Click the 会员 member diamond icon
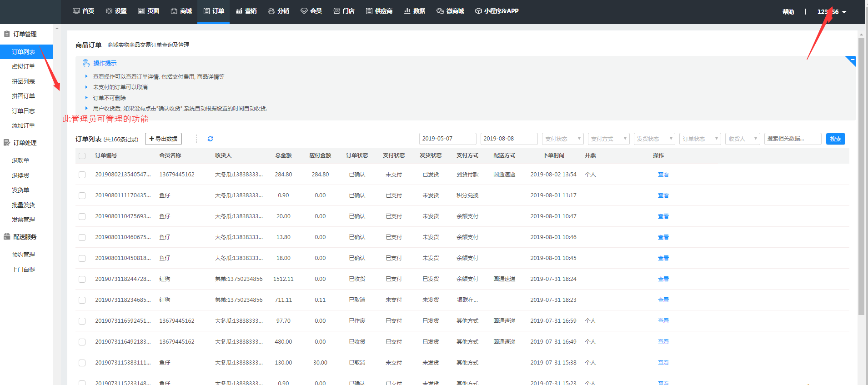This screenshot has height=385, width=868. (x=304, y=11)
